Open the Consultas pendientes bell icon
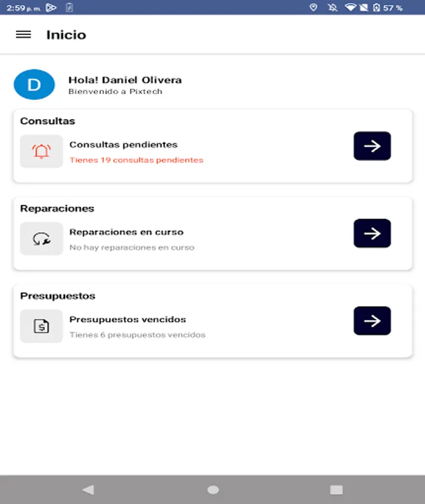The width and height of the screenshot is (425, 504). pyautogui.click(x=41, y=151)
